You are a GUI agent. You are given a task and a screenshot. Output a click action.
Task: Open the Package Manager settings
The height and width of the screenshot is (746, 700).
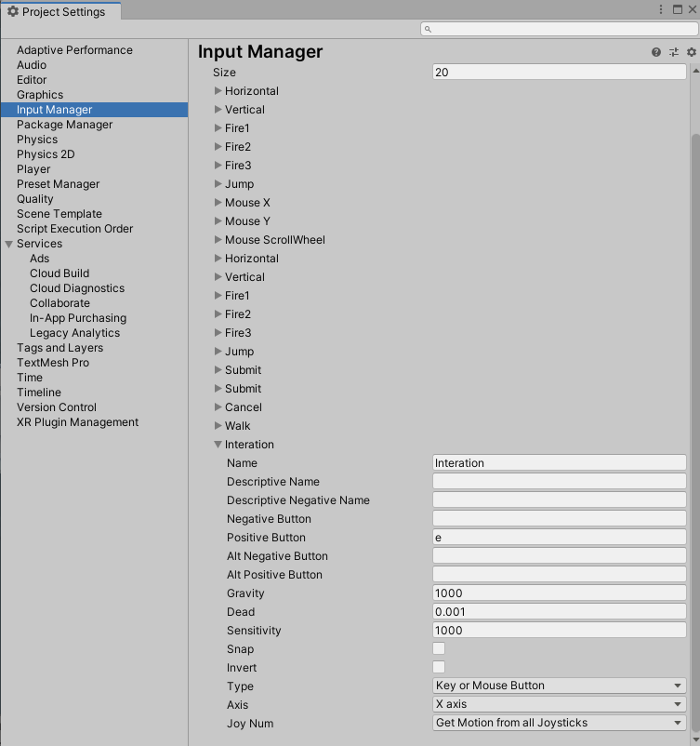[65, 124]
